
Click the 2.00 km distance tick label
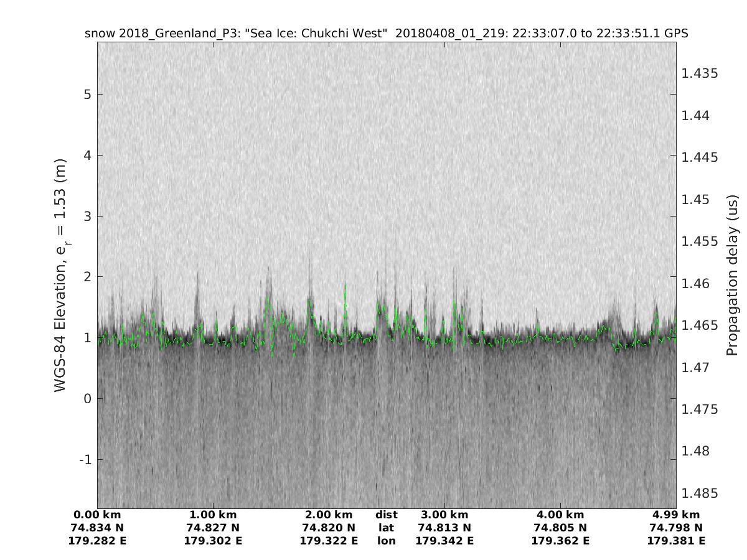pos(329,515)
